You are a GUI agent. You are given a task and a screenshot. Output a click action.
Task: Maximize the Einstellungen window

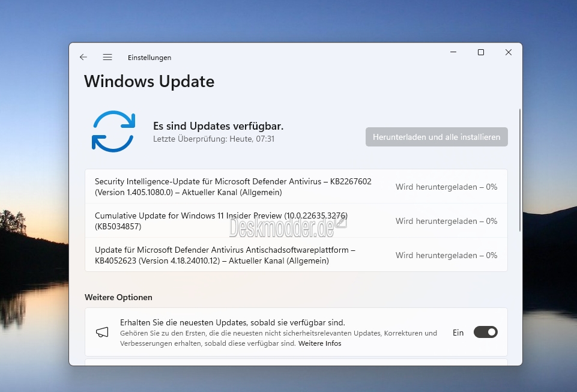(x=481, y=52)
